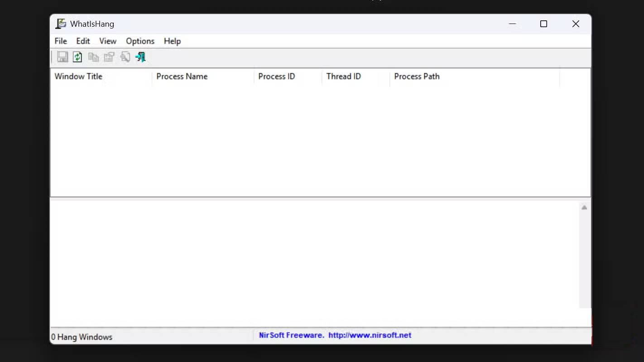The height and width of the screenshot is (362, 644).
Task: Click the WhatIsHang title bar app icon
Action: (61, 24)
